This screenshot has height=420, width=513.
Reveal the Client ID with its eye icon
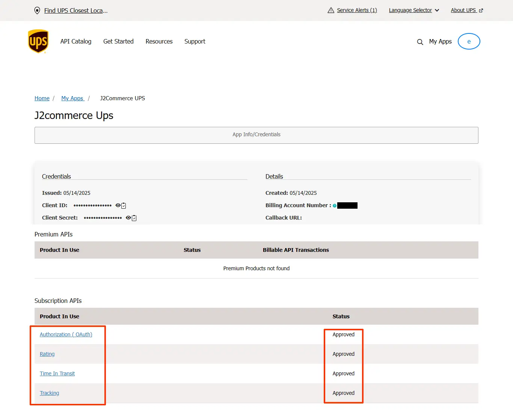pos(118,205)
